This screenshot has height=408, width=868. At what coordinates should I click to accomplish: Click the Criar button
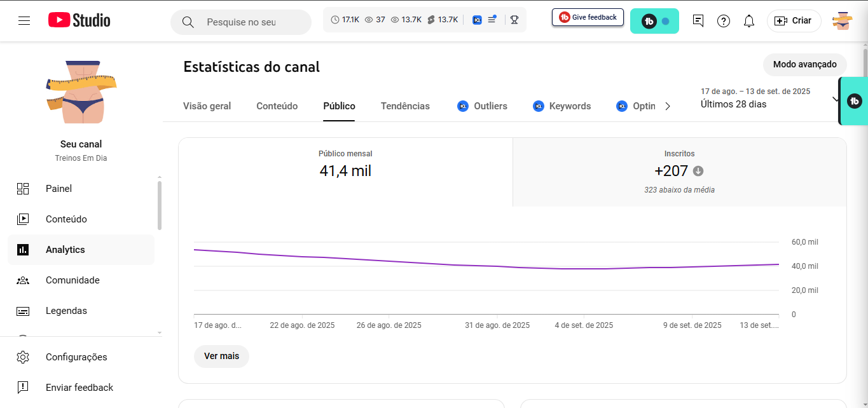pos(794,21)
